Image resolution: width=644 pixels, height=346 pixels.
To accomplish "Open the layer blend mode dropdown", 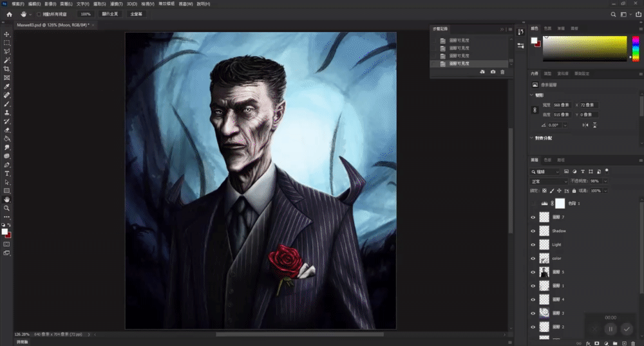I will [x=547, y=181].
